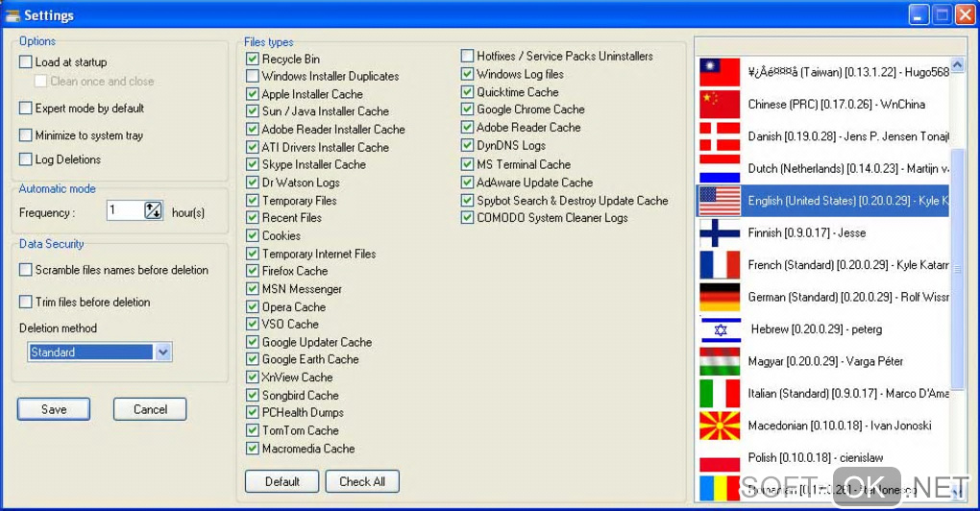Select Chinese (PRC) - WnChina entry
This screenshot has height=511, width=980.
[x=823, y=105]
